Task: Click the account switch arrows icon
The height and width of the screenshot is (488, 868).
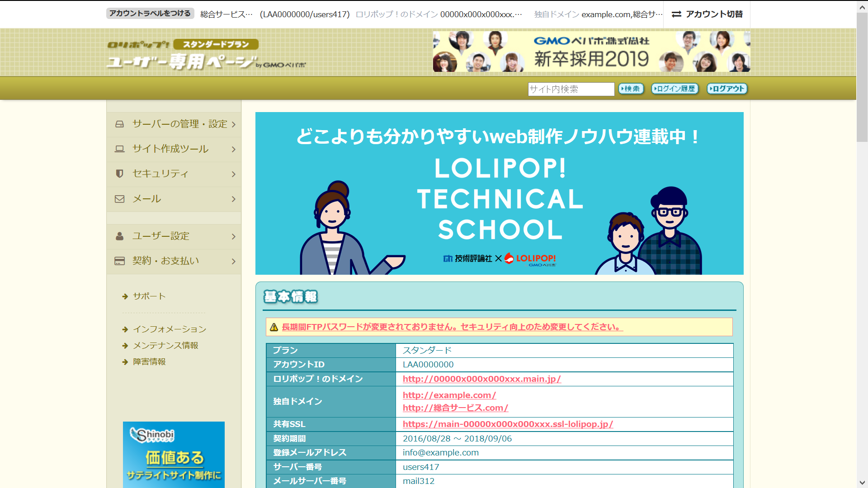Action: (x=676, y=14)
